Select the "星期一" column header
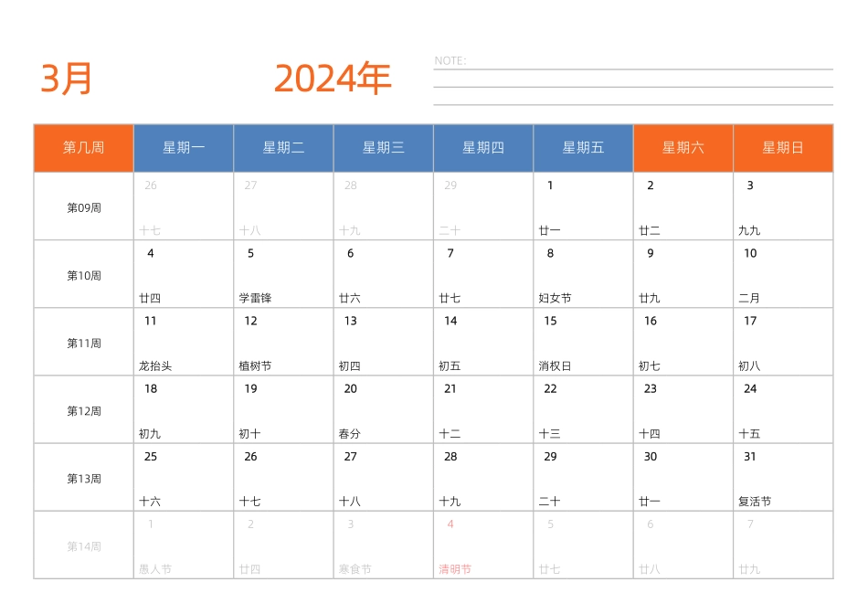Screen dimensions: 868x614 tap(184, 148)
